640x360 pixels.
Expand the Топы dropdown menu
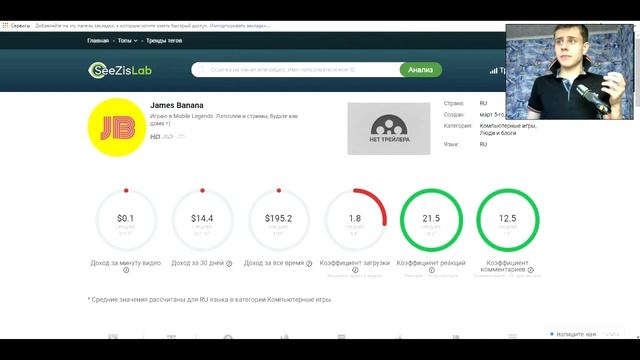click(x=127, y=41)
